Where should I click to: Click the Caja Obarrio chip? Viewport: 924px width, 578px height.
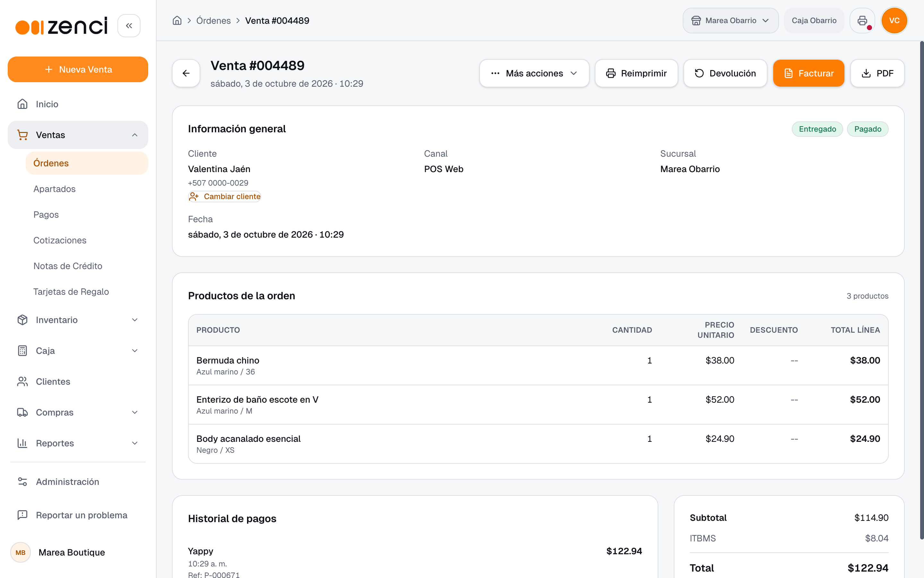(814, 21)
